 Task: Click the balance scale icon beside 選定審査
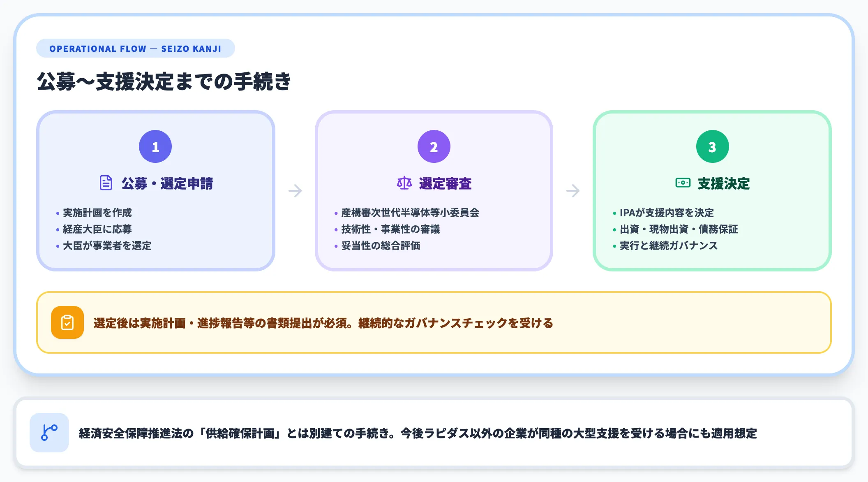click(x=404, y=183)
